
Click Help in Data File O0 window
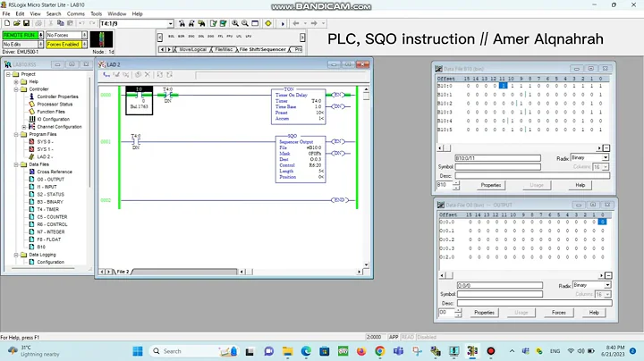pyautogui.click(x=594, y=313)
